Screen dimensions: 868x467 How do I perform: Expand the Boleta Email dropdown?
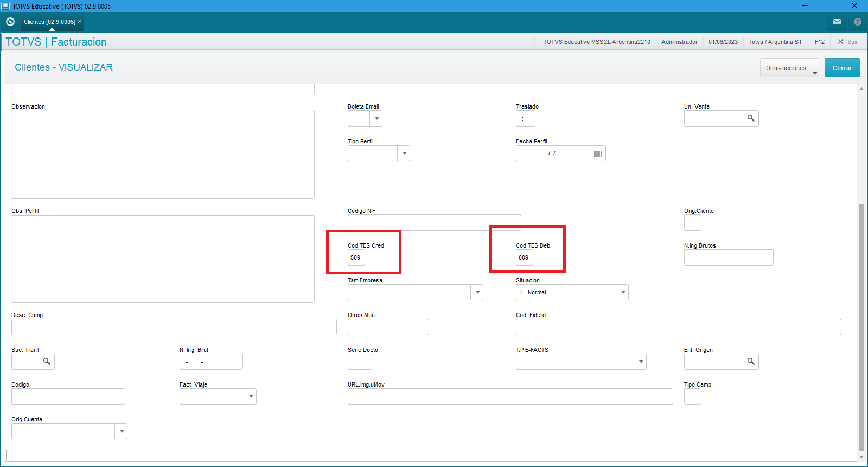[x=376, y=118]
